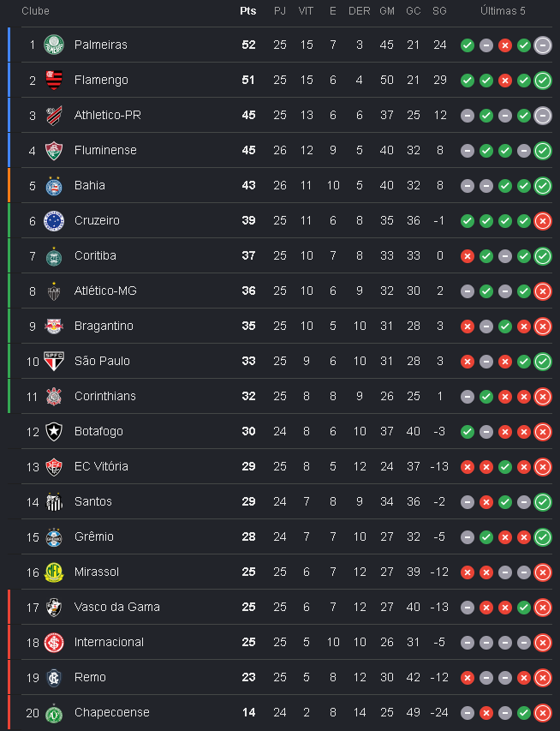Image resolution: width=560 pixels, height=731 pixels.
Task: Click the Últimas 5 column header
Action: 503,11
